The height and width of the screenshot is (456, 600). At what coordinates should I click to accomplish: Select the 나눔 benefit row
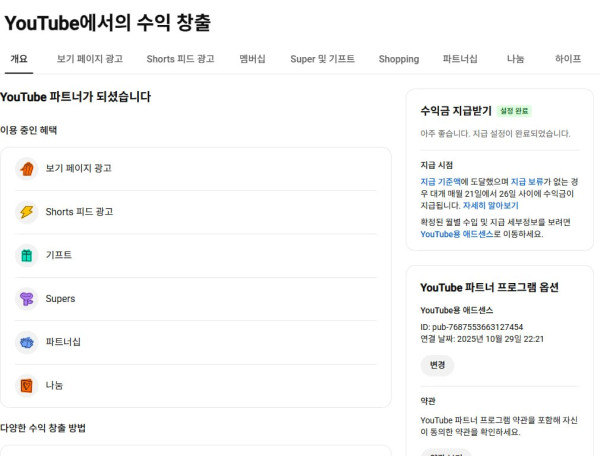pos(196,386)
